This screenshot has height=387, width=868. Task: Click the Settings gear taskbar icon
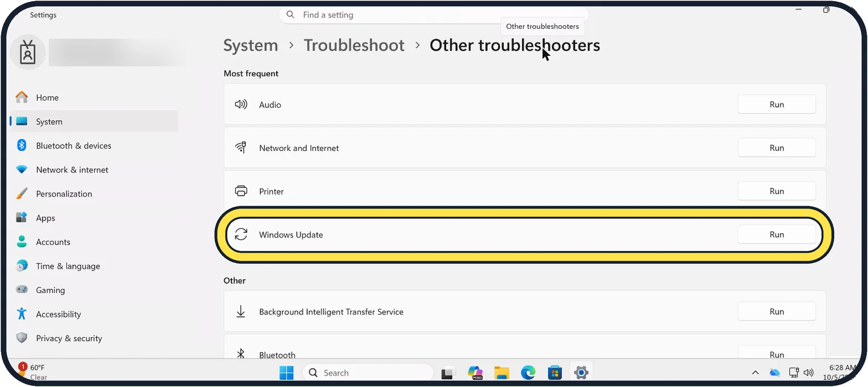pyautogui.click(x=581, y=373)
